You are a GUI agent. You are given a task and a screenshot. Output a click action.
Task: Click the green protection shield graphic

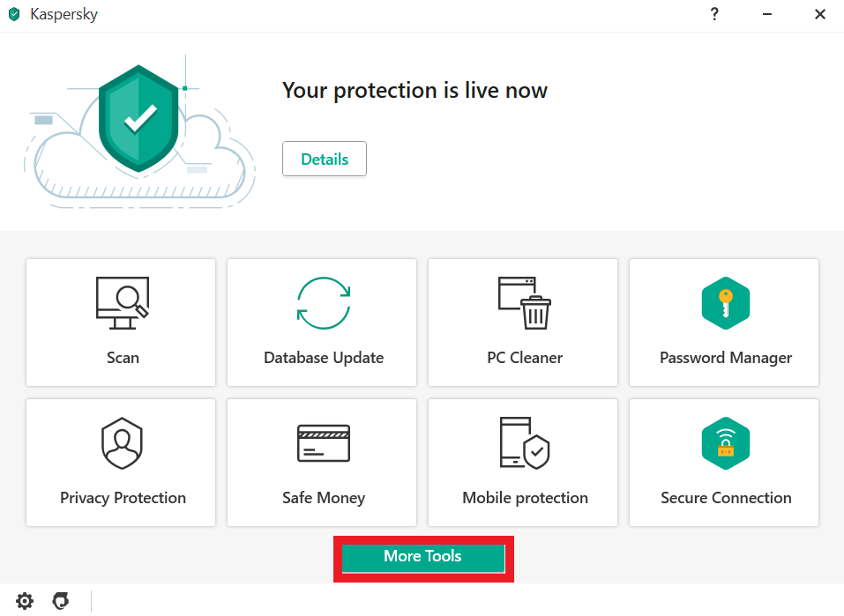click(x=138, y=118)
